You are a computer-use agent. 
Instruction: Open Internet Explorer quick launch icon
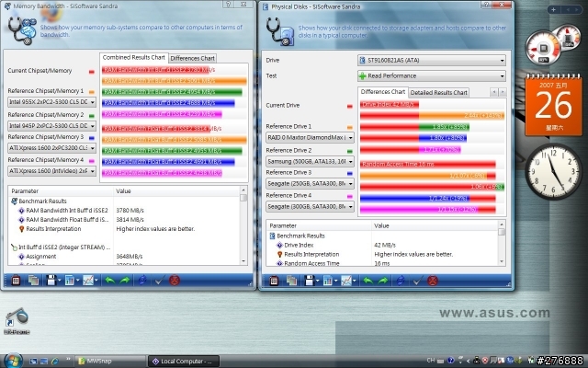click(x=55, y=362)
